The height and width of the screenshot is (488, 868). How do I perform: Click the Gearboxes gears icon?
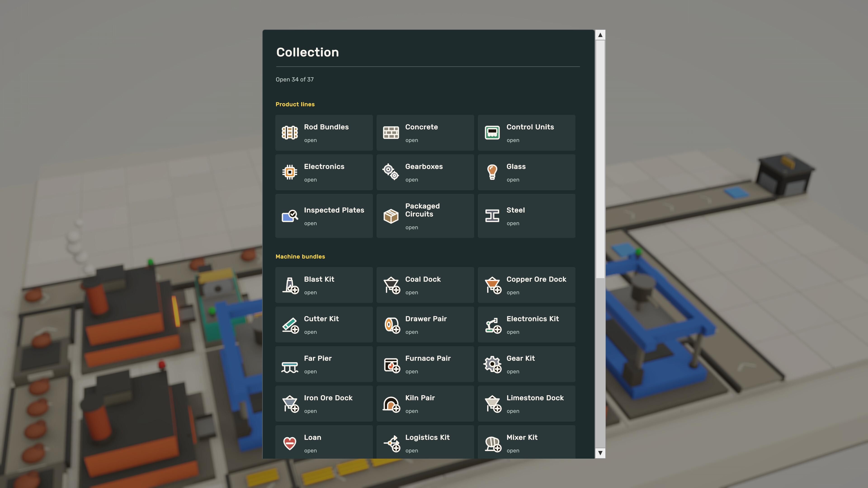click(391, 172)
